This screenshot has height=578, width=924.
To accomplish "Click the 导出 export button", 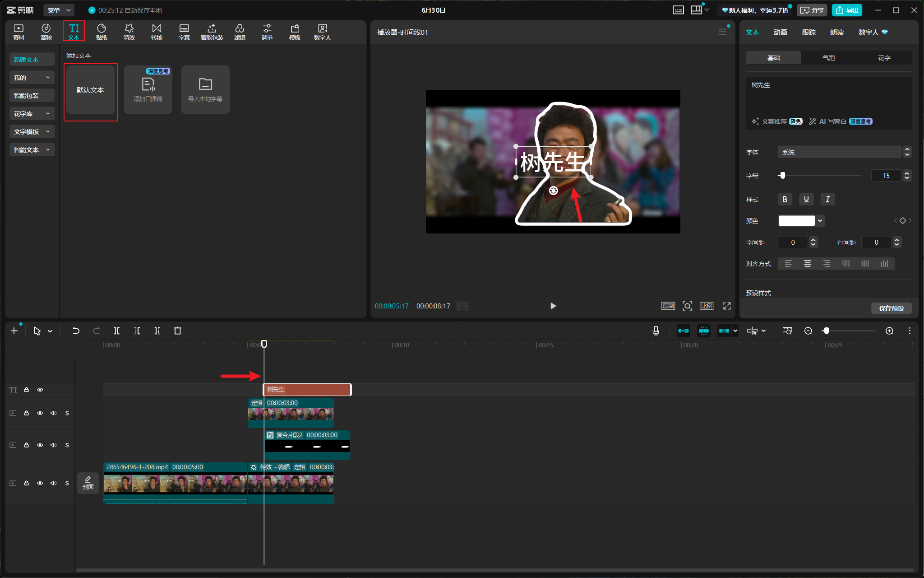I will coord(847,10).
